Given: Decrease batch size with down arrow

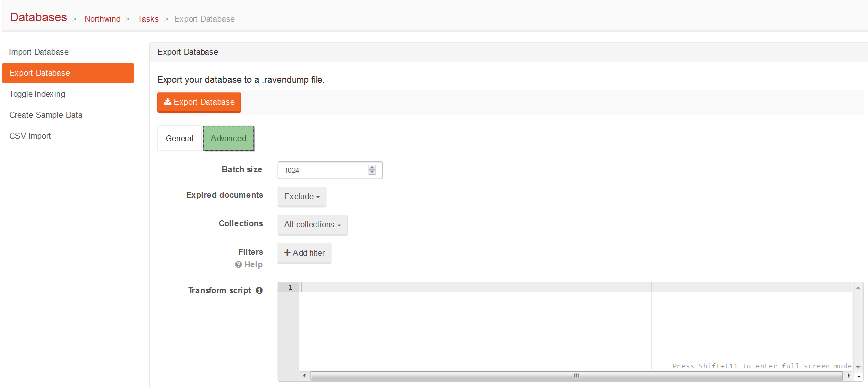Looking at the screenshot, I should pos(372,173).
